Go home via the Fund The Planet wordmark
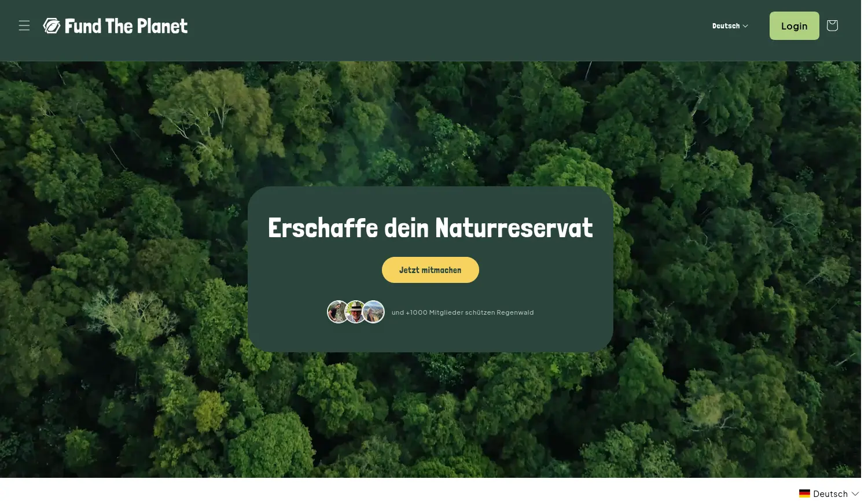The width and height of the screenshot is (868, 501). 127,25
